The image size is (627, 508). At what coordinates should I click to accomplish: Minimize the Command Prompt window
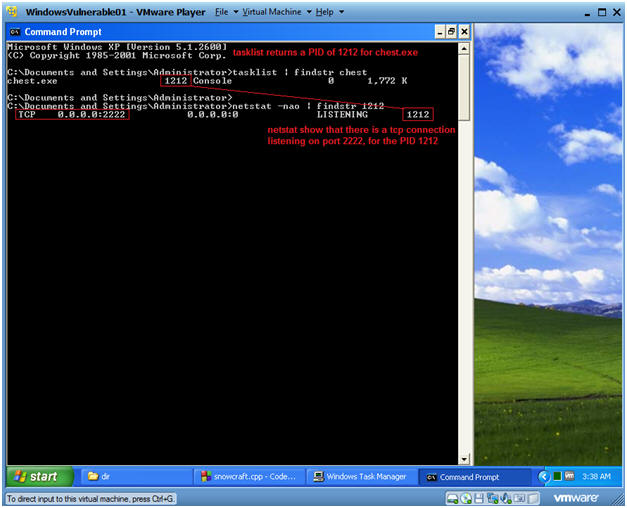pyautogui.click(x=440, y=32)
